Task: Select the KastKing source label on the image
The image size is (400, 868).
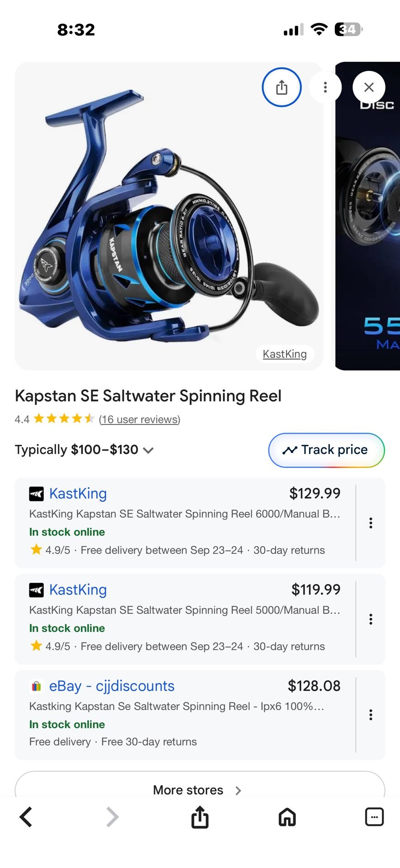Action: coord(285,354)
